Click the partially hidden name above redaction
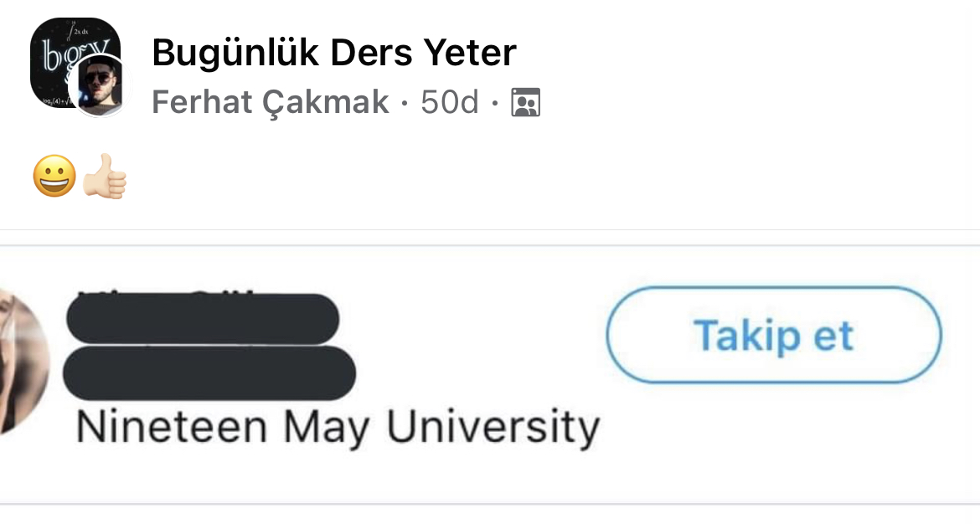 (168, 295)
